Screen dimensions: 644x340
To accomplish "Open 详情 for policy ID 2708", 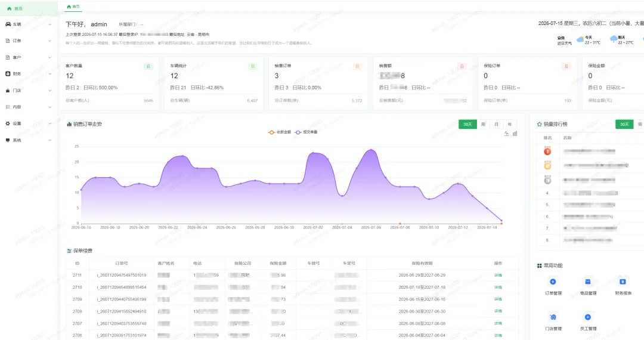I will tap(498, 311).
